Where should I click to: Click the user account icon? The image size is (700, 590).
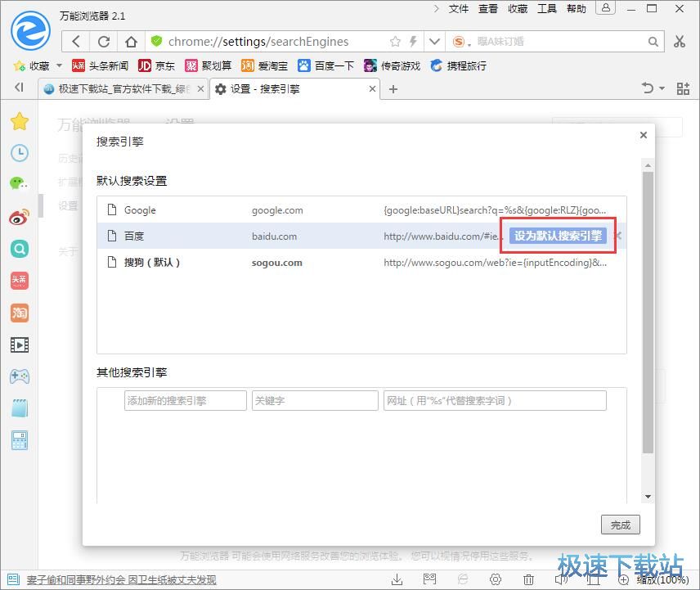point(606,8)
